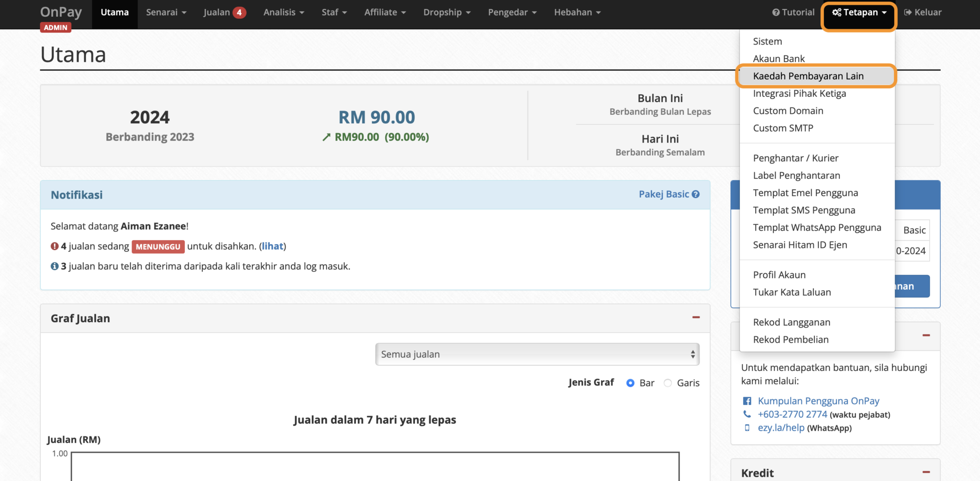Select Kaedah Pembayaran Lain menu item
980x481 pixels.
coord(809,76)
